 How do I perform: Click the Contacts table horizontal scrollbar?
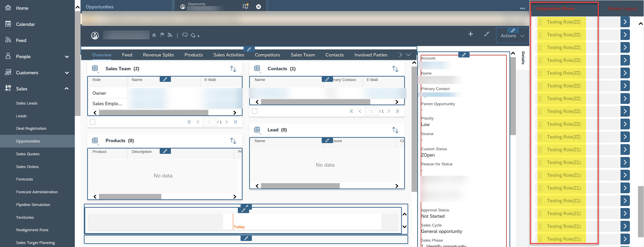click(315, 102)
